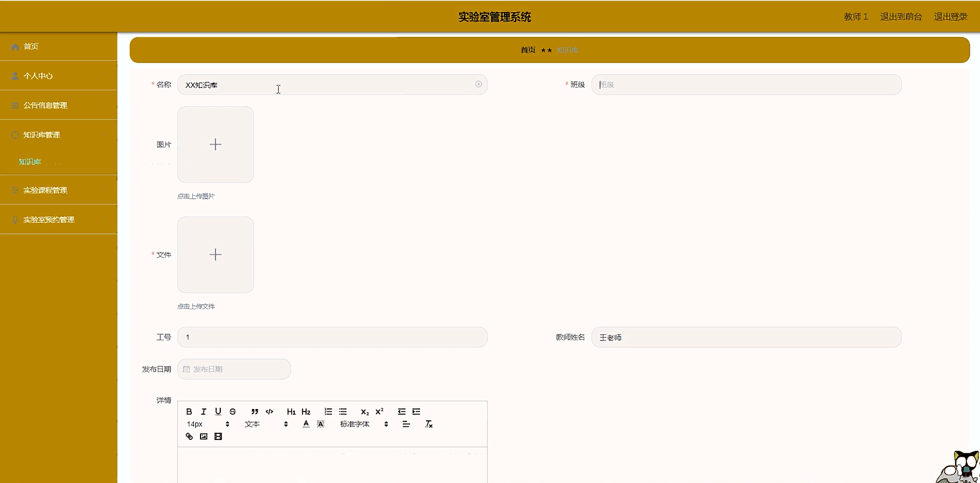
Task: Click the 名称 input field
Action: tap(332, 85)
